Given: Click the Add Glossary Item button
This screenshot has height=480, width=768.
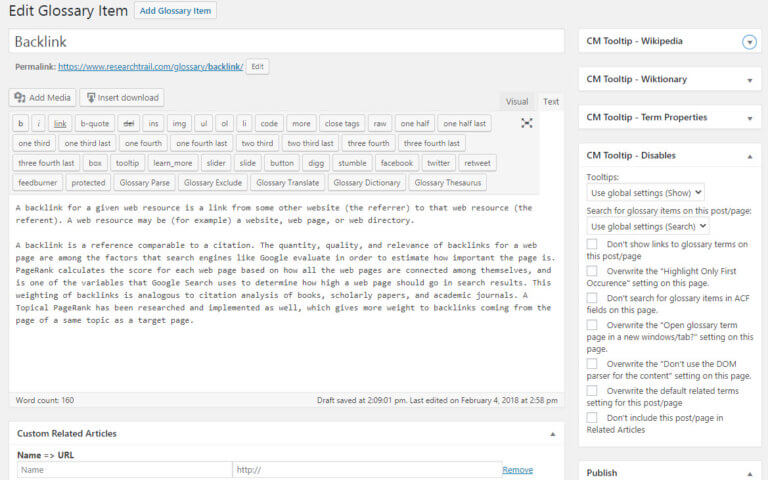Looking at the screenshot, I should click(175, 11).
